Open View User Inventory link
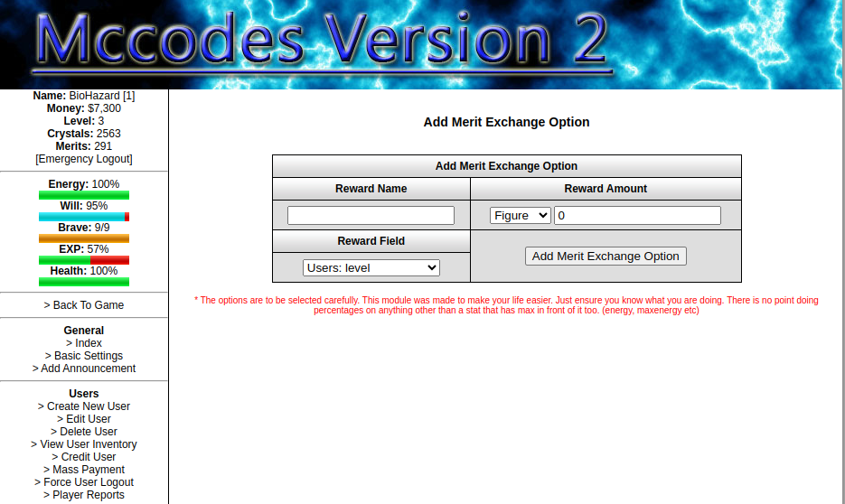The width and height of the screenshot is (845, 504). point(84,444)
